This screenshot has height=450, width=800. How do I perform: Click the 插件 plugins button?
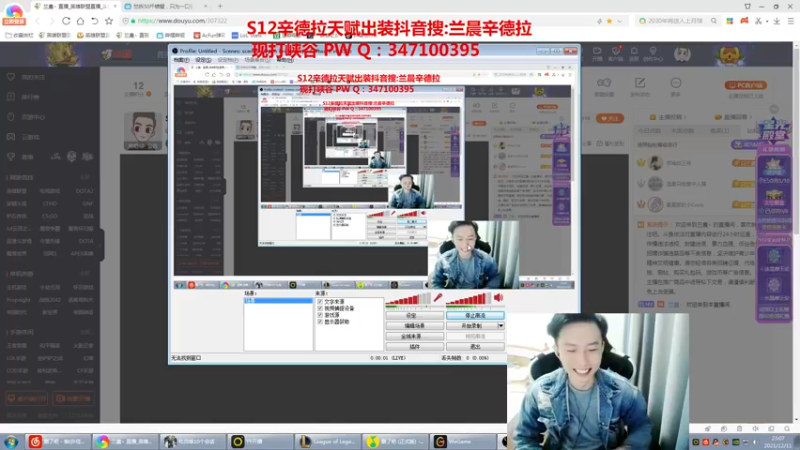(x=414, y=346)
